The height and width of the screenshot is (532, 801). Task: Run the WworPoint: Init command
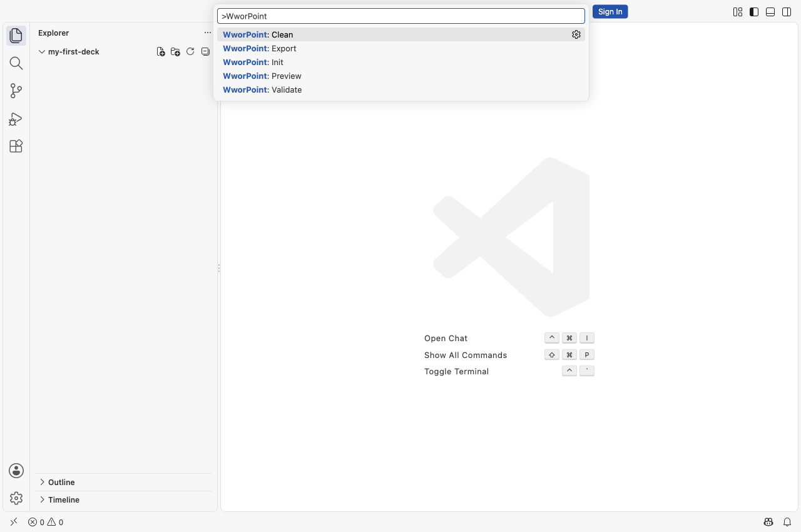tap(400, 62)
